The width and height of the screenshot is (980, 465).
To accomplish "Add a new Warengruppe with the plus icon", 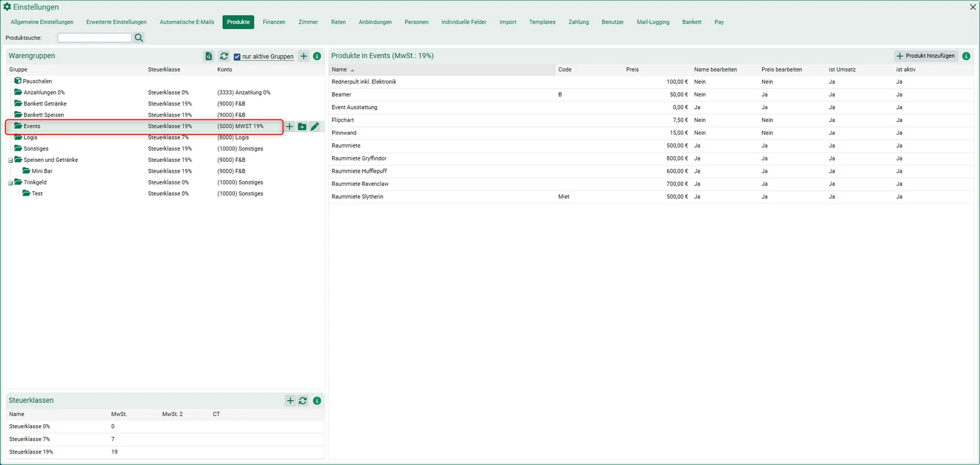I will pyautogui.click(x=304, y=56).
